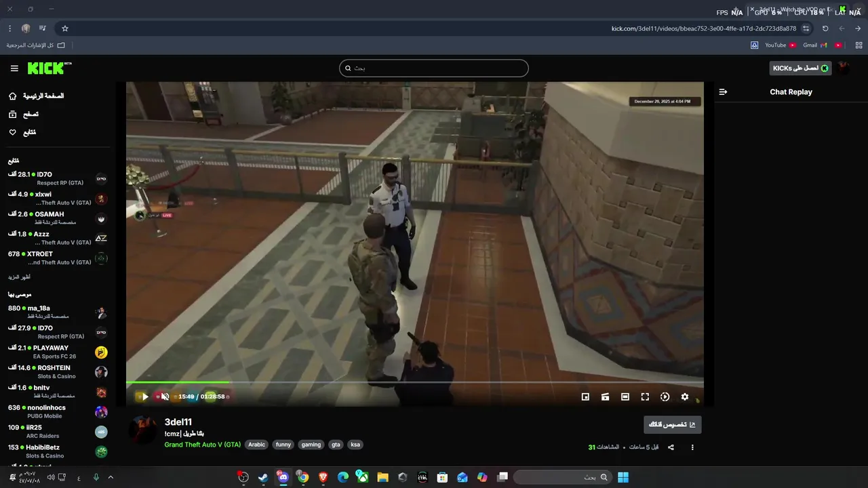
Task: Select the Arabic tag
Action: (x=256, y=445)
